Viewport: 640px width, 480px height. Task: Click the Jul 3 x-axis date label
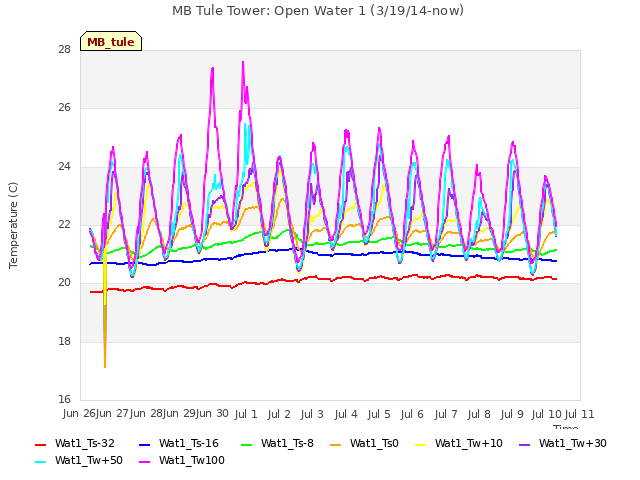(312, 414)
